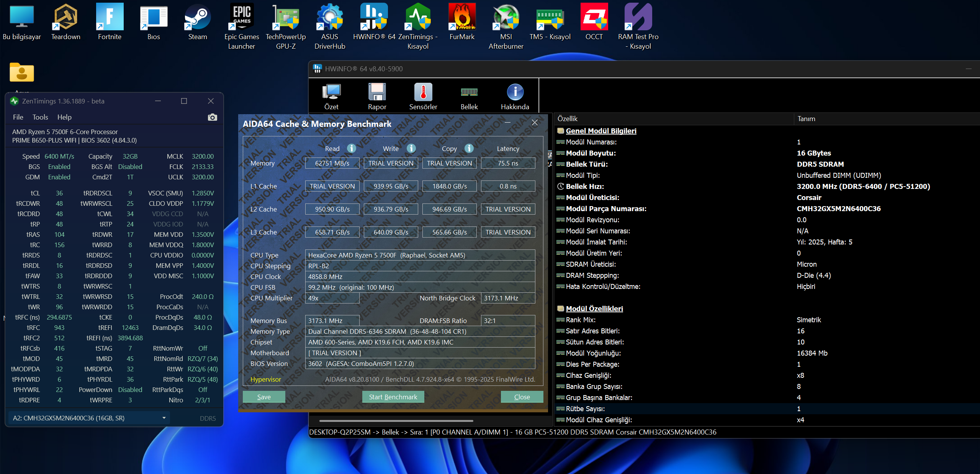Open ZenTimings Kısayol desktop shortcut

(418, 27)
